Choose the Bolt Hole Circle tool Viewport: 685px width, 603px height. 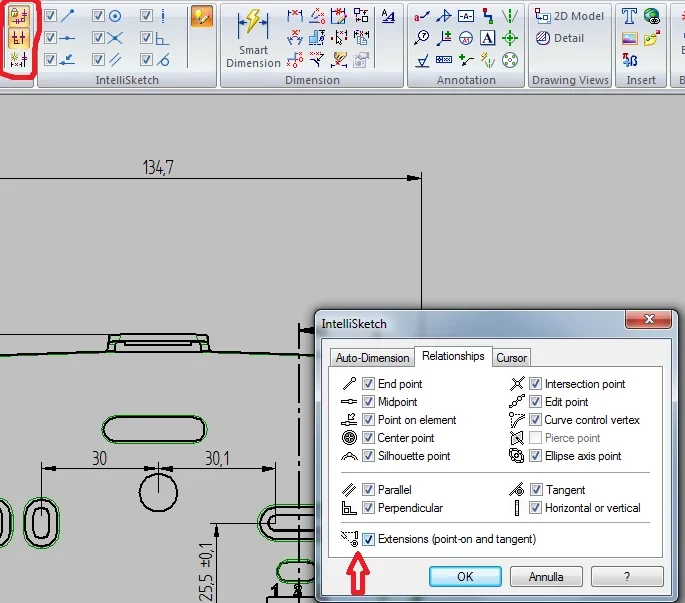tap(510, 60)
